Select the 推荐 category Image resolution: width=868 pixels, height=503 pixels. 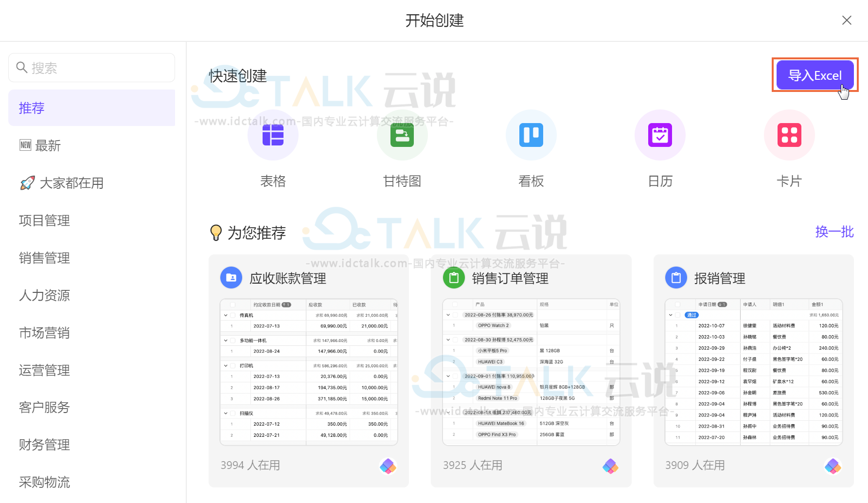(92, 108)
